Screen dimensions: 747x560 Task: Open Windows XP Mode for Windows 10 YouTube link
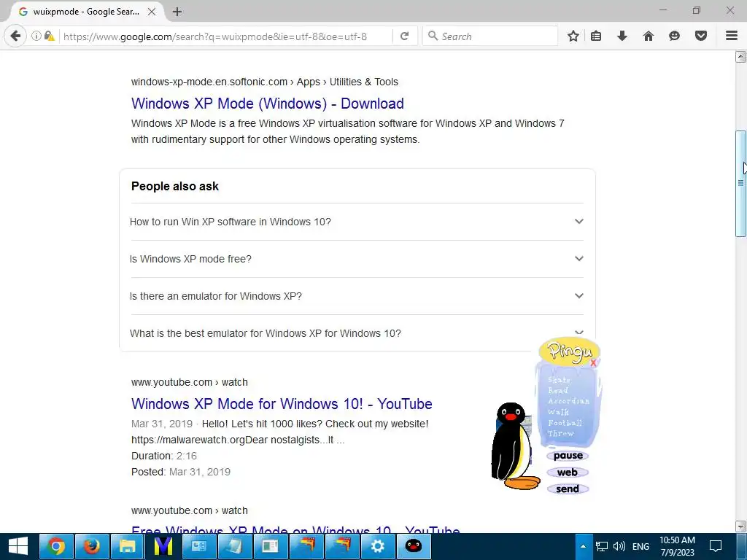(x=282, y=404)
